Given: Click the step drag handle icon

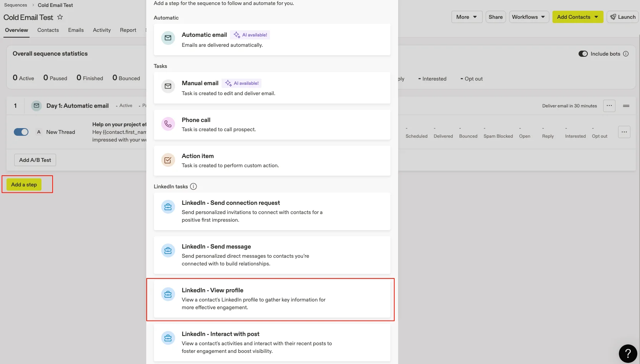Looking at the screenshot, I should [x=626, y=106].
